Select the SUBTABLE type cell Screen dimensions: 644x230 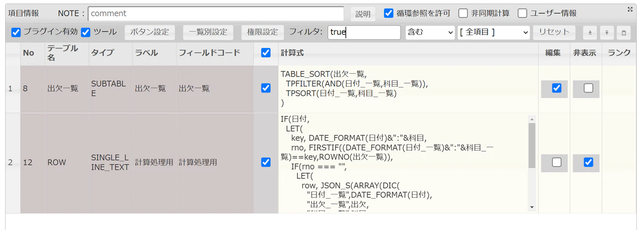pyautogui.click(x=110, y=89)
